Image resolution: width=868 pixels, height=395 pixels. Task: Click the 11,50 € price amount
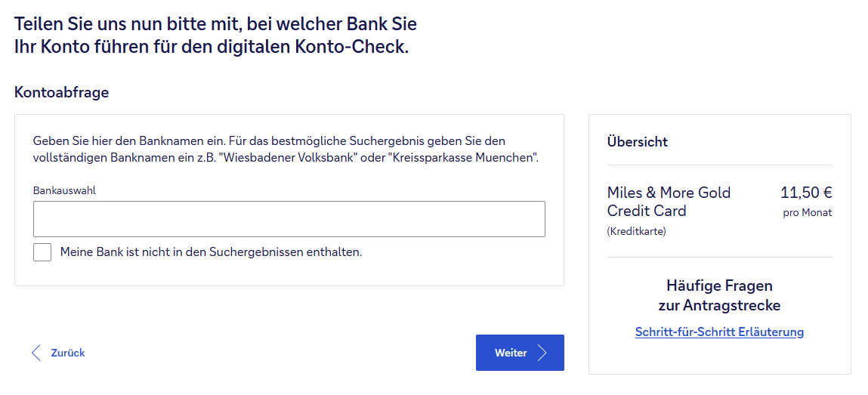tap(806, 193)
